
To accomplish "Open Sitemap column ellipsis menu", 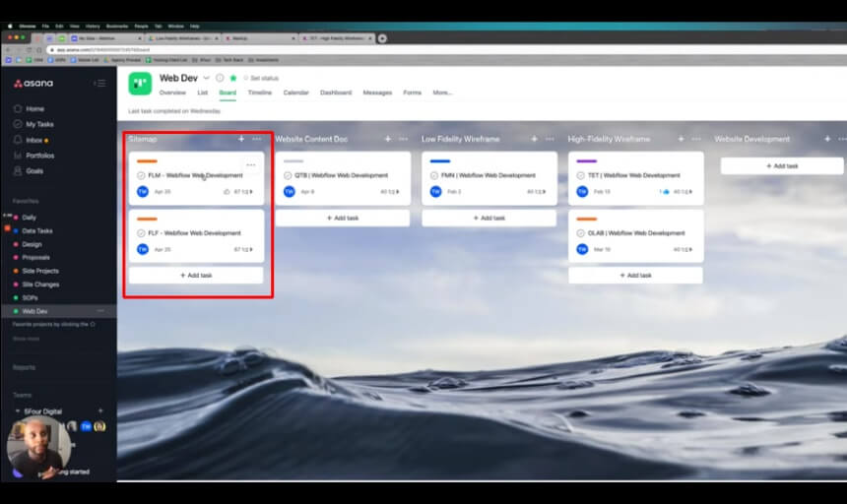I will (x=257, y=139).
